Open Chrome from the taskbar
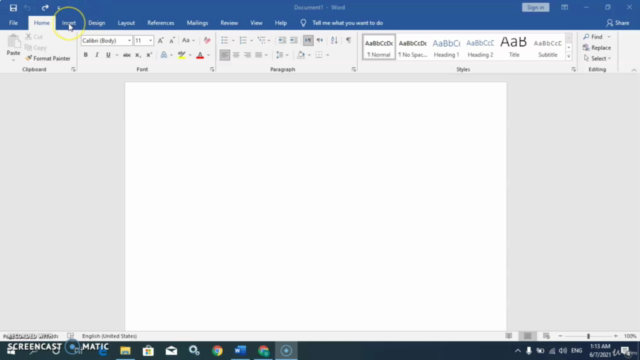 (217, 351)
